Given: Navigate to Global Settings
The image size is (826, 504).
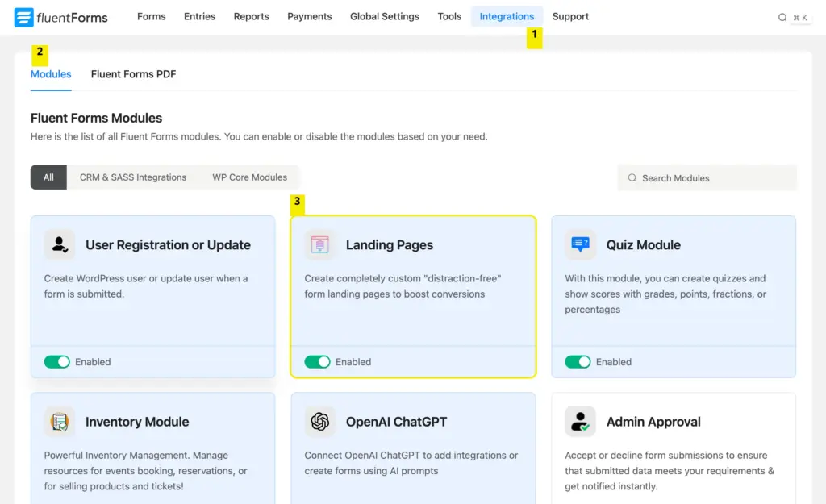Looking at the screenshot, I should (385, 16).
